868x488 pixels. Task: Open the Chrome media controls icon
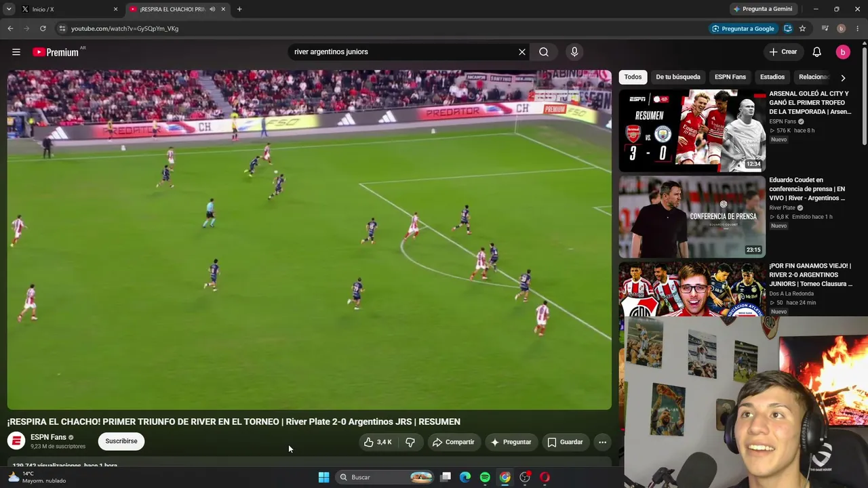pos(825,28)
